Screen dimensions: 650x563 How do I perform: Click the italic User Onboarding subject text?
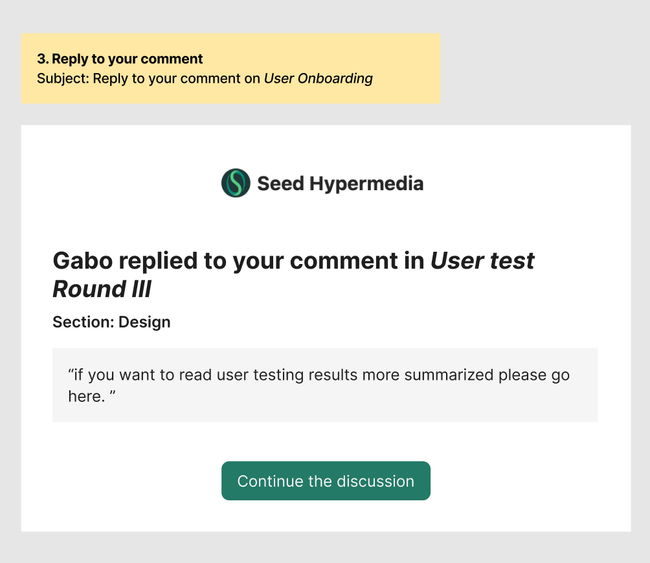(x=318, y=78)
